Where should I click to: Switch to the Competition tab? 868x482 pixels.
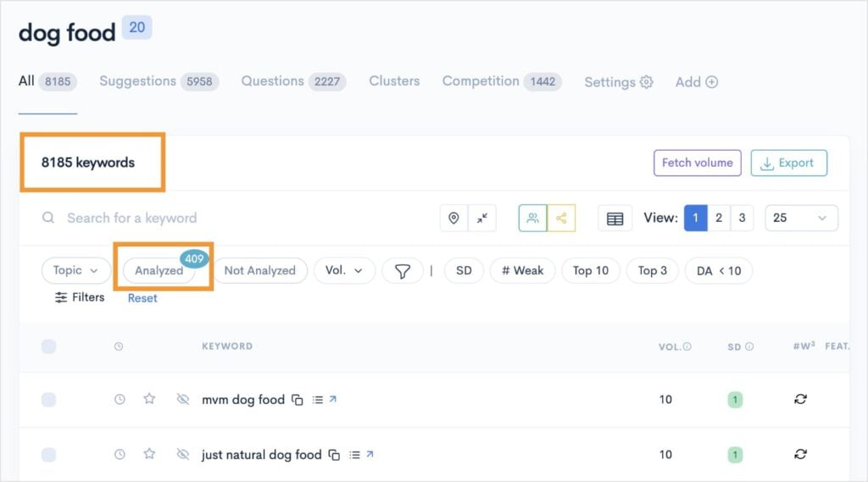[502, 81]
